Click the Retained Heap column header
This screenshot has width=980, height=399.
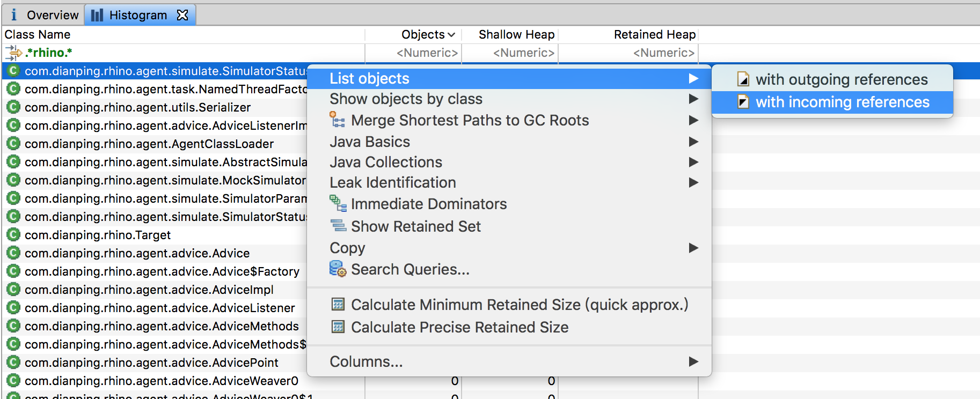click(654, 34)
